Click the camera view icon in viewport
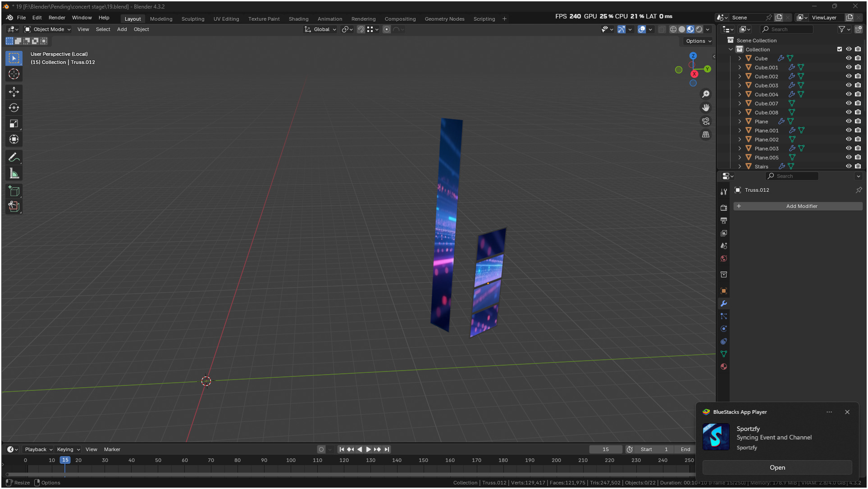This screenshot has height=489, width=868. (x=706, y=121)
